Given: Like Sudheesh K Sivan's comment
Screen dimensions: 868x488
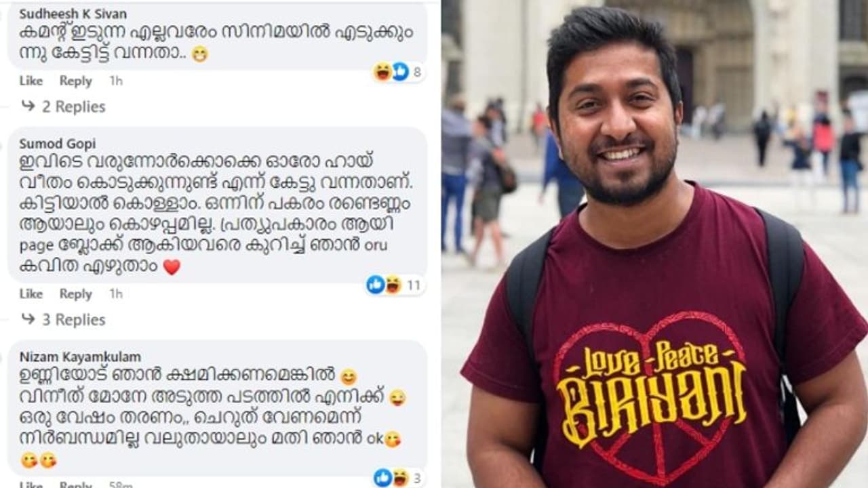Looking at the screenshot, I should click(x=31, y=81).
